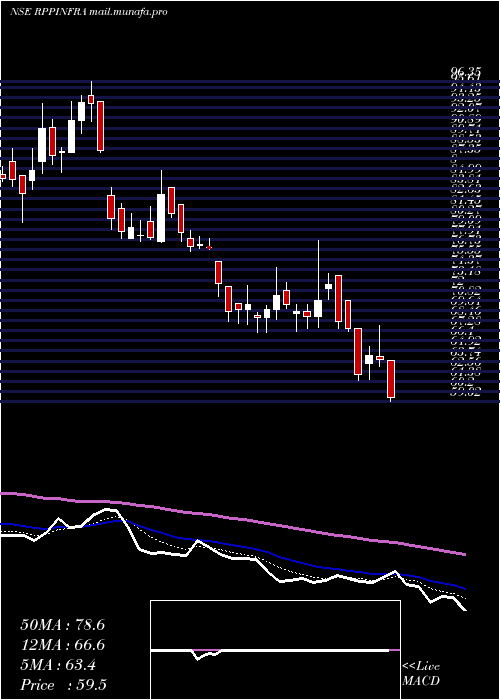This screenshot has width=500, height=700.
Task: Click the Price : 59.5 label
Action: coord(63,685)
